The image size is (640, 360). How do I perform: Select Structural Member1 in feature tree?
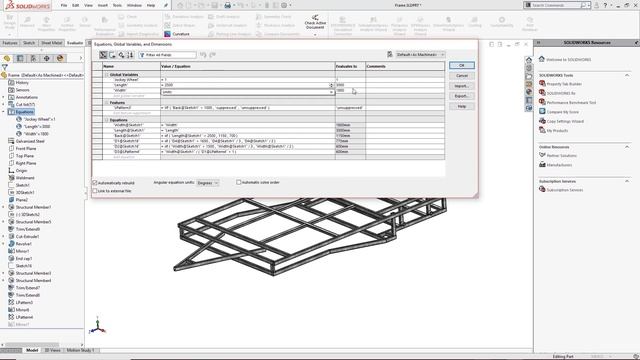[33, 207]
